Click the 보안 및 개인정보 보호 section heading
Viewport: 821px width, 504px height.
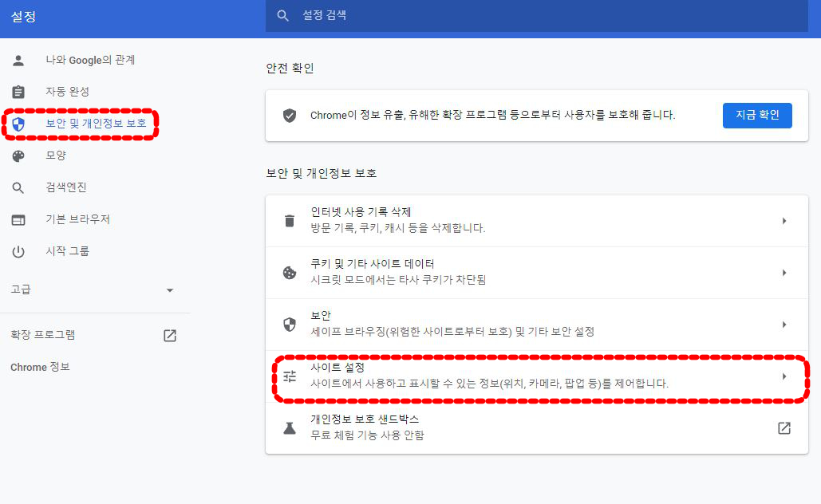[x=321, y=173]
